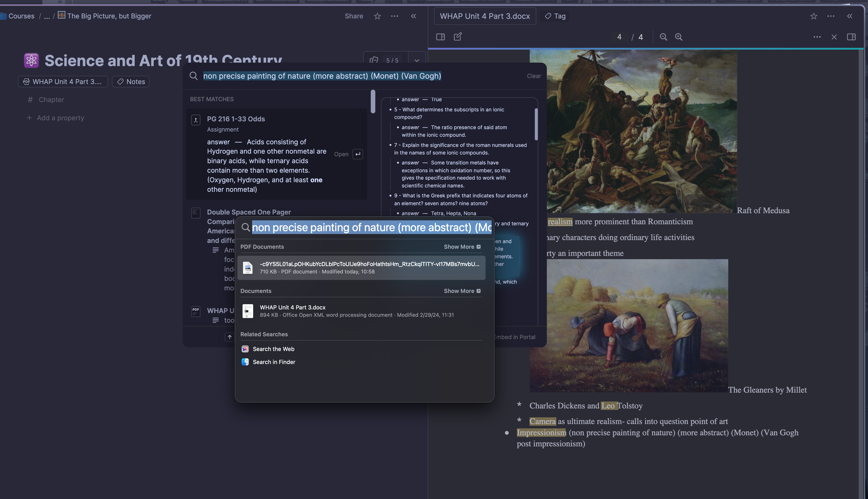Image resolution: width=868 pixels, height=499 pixels.
Task: Click the up-arrow key icon in search footer
Action: coord(230,337)
